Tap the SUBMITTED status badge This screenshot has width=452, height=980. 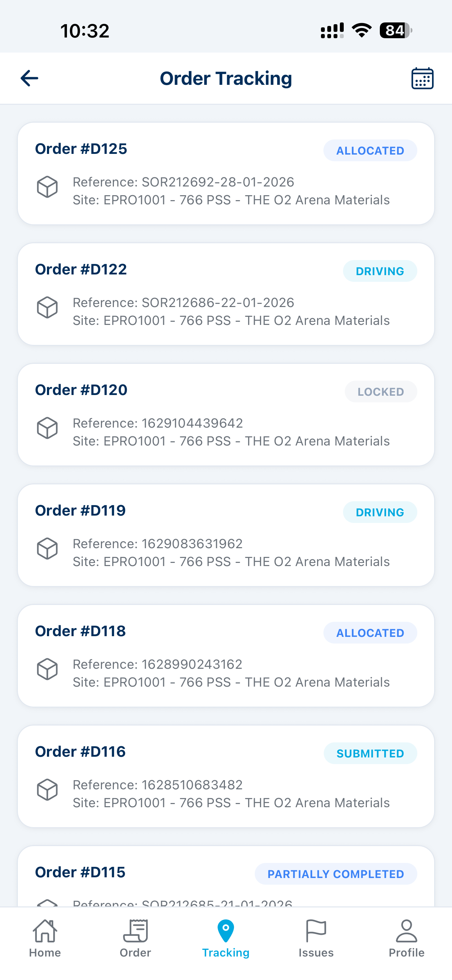pos(370,754)
